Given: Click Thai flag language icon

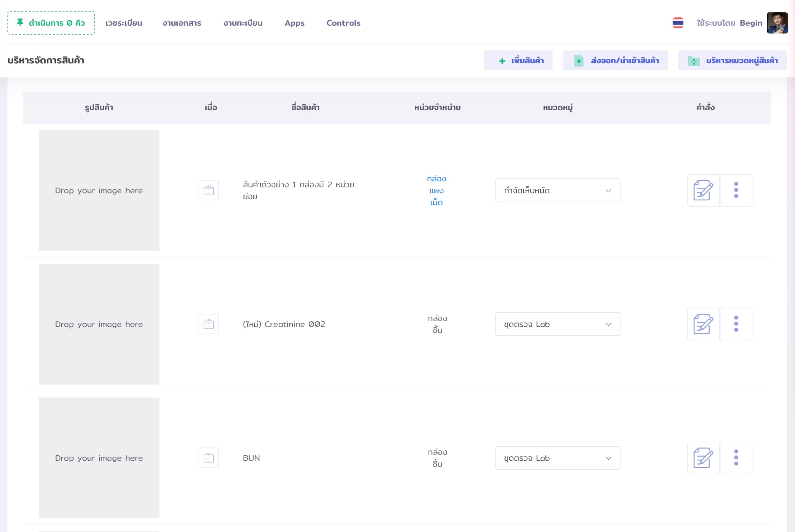Looking at the screenshot, I should coord(678,23).
